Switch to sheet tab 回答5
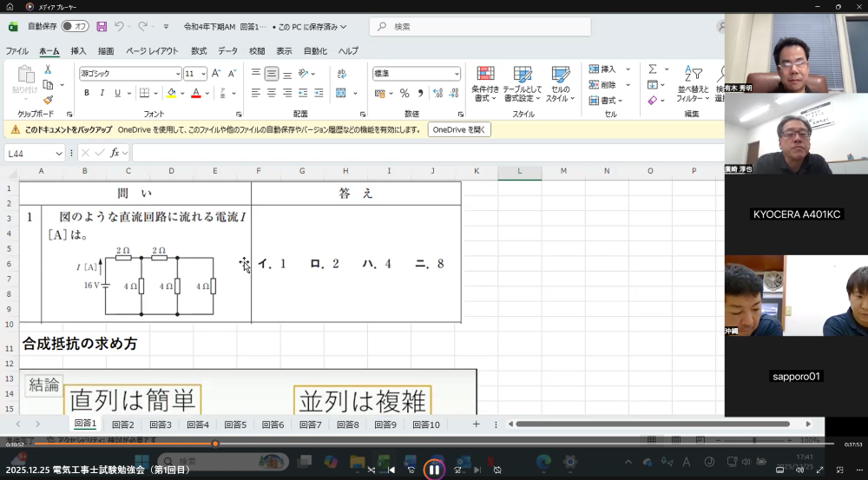 235,424
